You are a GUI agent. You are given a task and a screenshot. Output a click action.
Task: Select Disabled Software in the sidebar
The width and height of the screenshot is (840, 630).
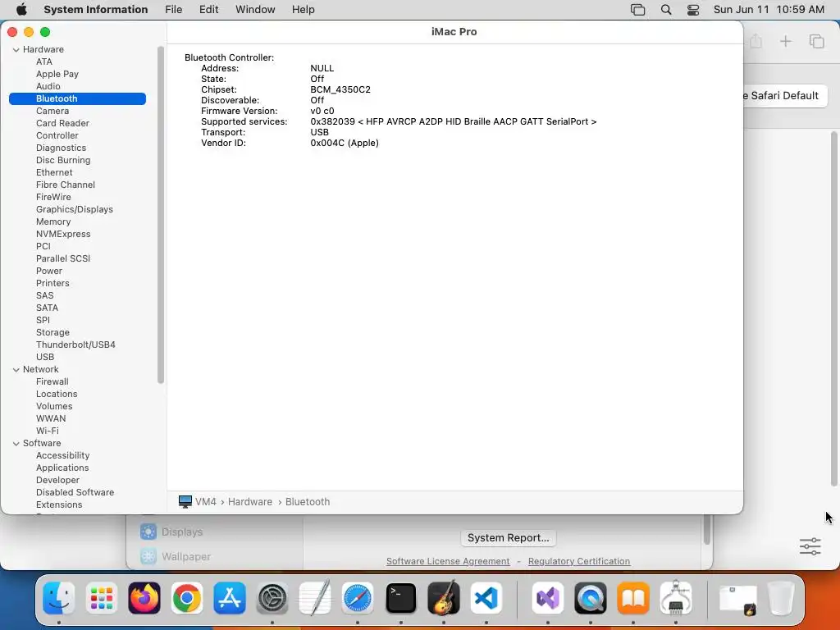(x=75, y=493)
